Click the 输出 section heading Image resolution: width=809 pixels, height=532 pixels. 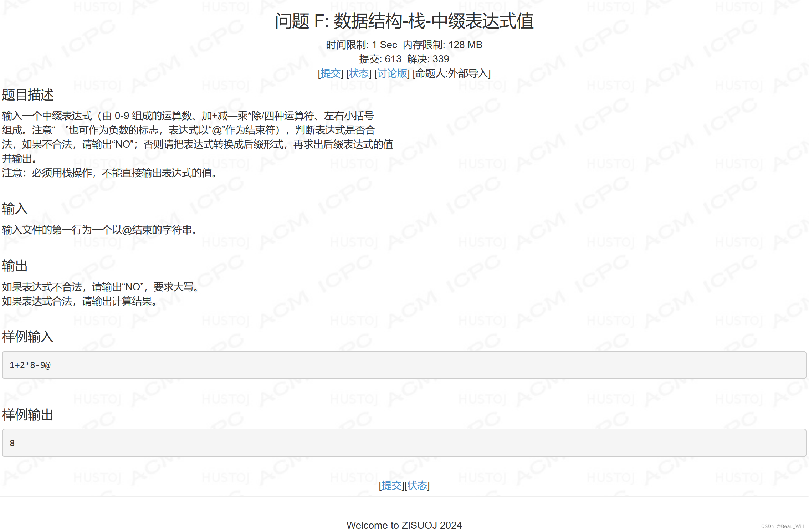coord(15,266)
